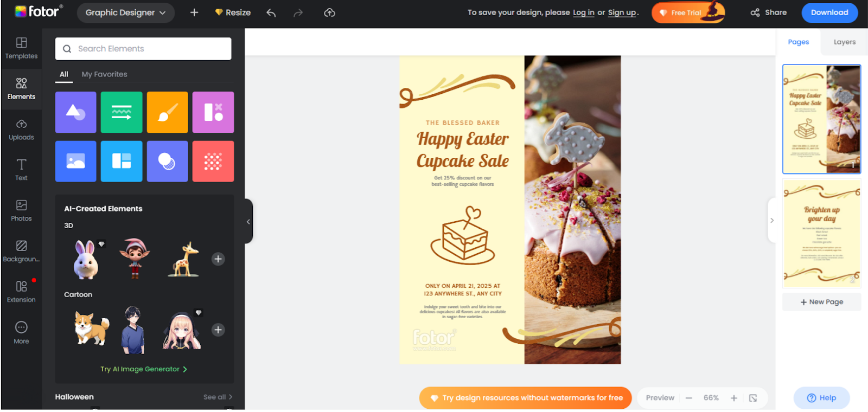Open Try AI Image Generator link
The image size is (868, 412).
pos(144,369)
